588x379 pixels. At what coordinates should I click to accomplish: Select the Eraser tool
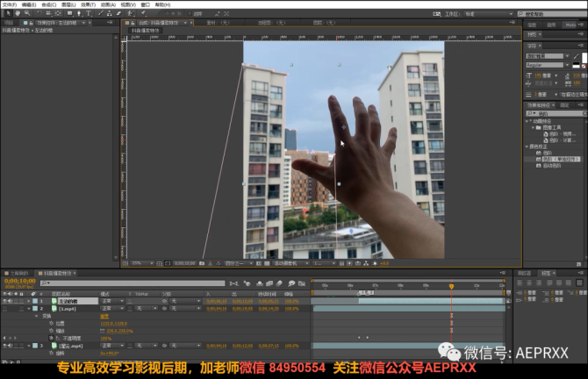coord(118,13)
